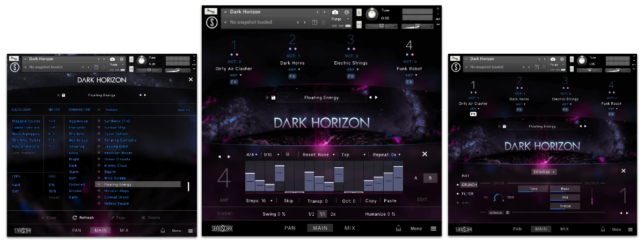Image resolution: width=644 pixels, height=242 pixels.
Task: Close the FX panel in the right window
Action: pos(623,171)
